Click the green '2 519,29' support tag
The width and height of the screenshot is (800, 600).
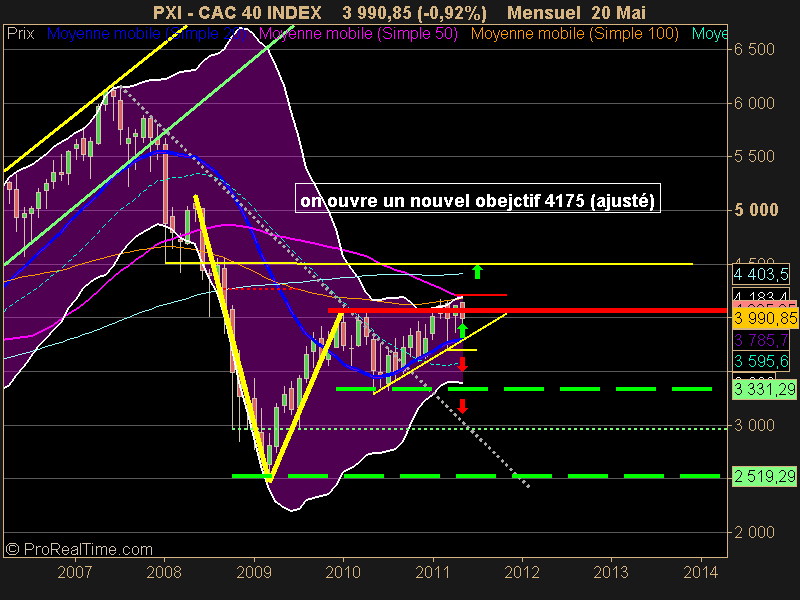[x=764, y=477]
